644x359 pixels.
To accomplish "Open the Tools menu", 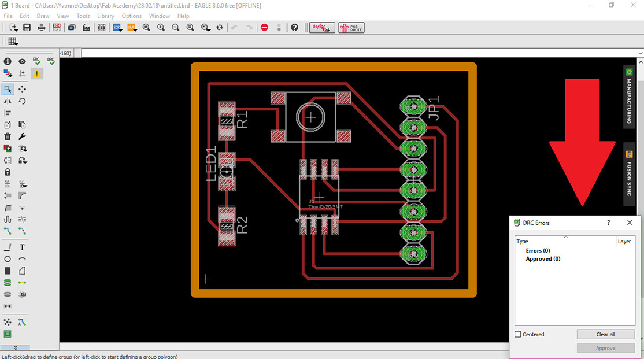I will coord(83,16).
